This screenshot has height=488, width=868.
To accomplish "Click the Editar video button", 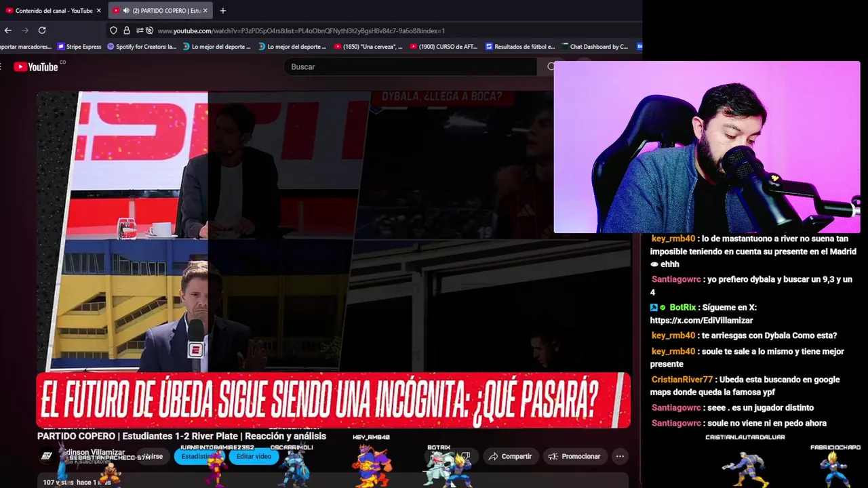I will click(254, 456).
